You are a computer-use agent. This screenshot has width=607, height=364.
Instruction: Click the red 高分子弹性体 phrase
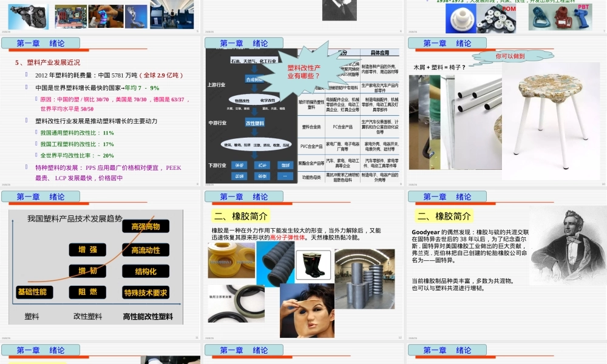coord(287,237)
